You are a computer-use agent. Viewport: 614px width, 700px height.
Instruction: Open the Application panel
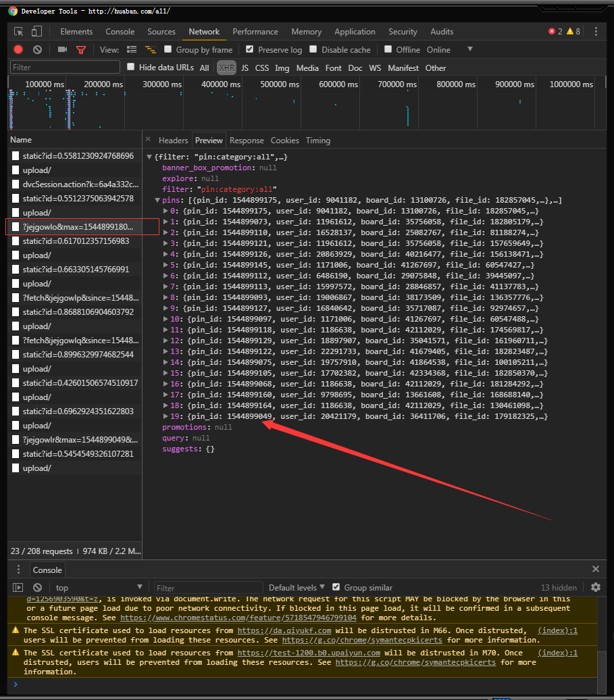(355, 32)
